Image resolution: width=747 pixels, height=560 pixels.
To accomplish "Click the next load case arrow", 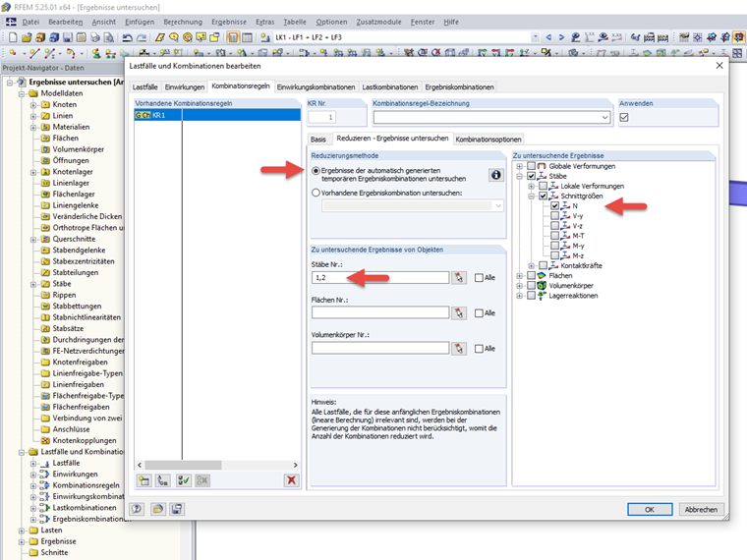I will (561, 37).
